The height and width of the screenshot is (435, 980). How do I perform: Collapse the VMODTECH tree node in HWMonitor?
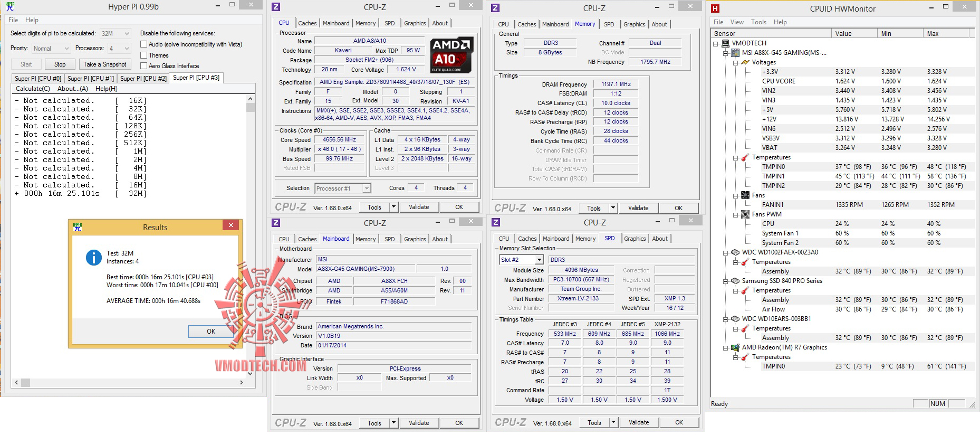[716, 43]
